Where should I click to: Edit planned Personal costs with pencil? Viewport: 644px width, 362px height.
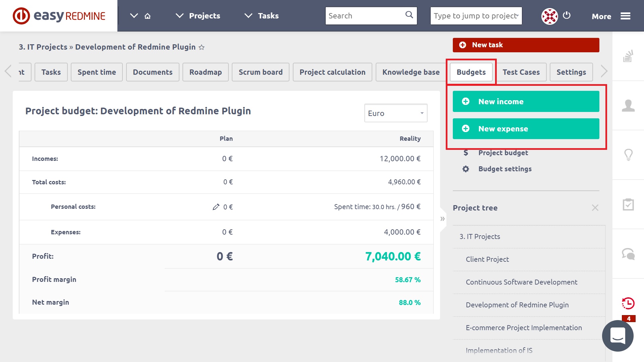[216, 207]
